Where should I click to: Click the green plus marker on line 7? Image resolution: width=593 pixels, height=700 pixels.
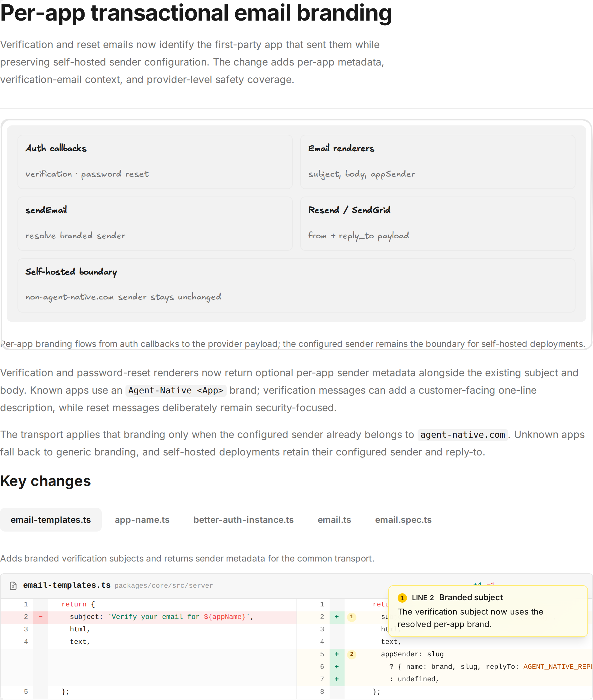(337, 679)
